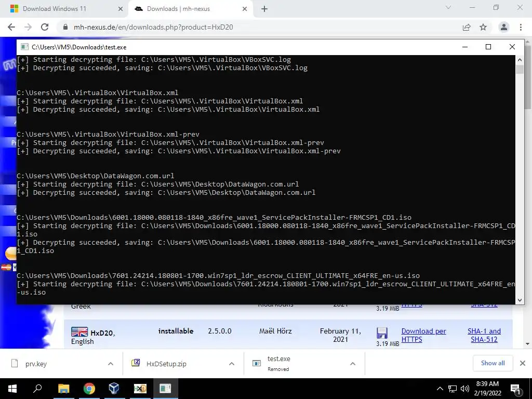Click the console scrollbar thumb
Viewport: 532px width, 399px height.
pyautogui.click(x=520, y=69)
